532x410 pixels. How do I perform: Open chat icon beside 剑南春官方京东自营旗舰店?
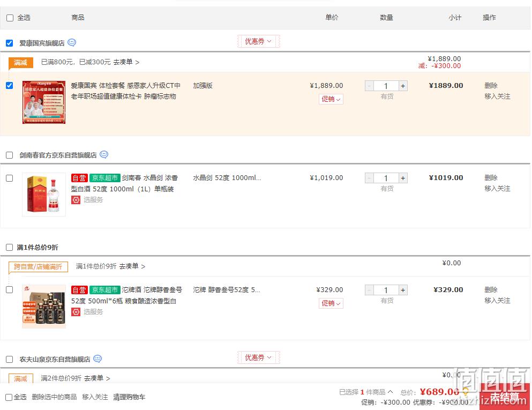104,154
